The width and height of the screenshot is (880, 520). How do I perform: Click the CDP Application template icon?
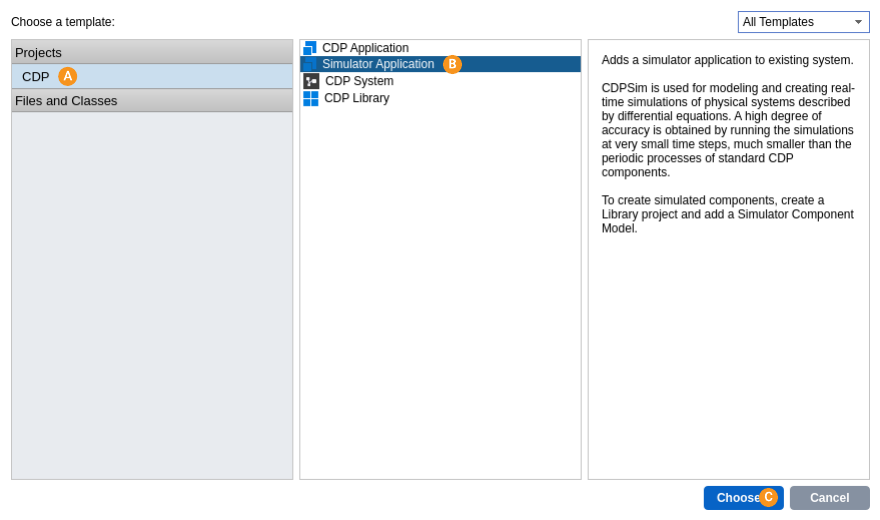[310, 48]
